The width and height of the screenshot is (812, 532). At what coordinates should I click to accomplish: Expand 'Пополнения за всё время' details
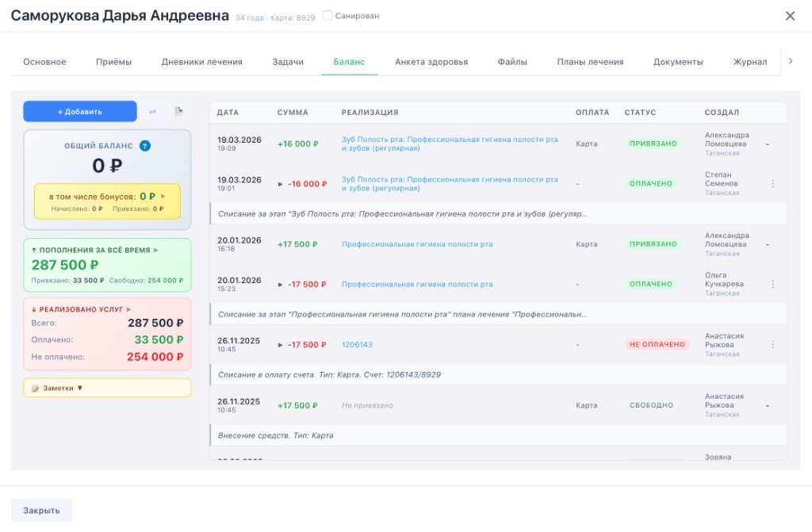click(156, 250)
